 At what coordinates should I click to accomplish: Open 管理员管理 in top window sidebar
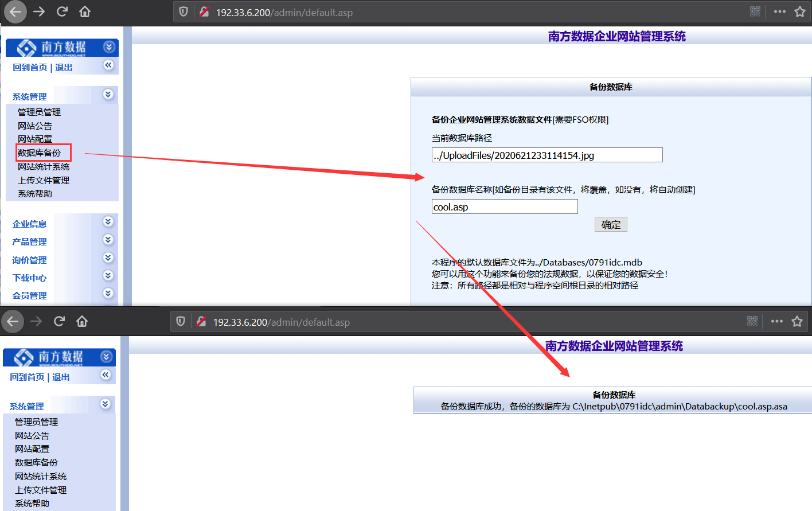tap(39, 112)
